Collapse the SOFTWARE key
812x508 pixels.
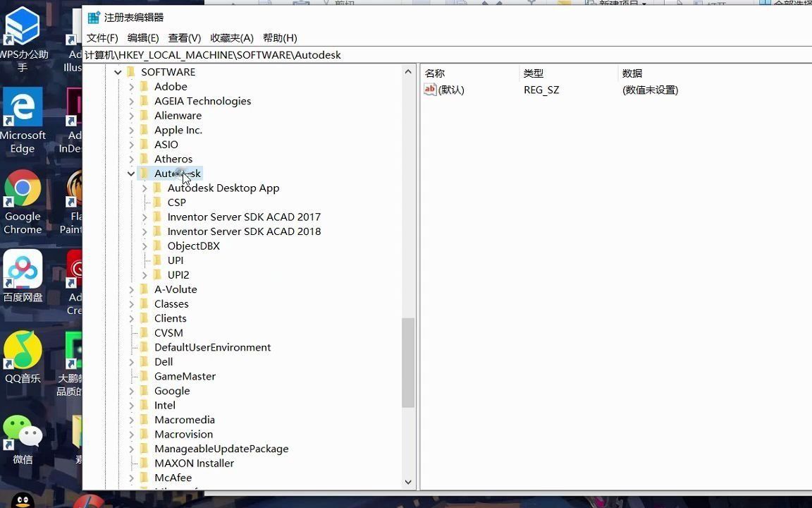coord(118,72)
